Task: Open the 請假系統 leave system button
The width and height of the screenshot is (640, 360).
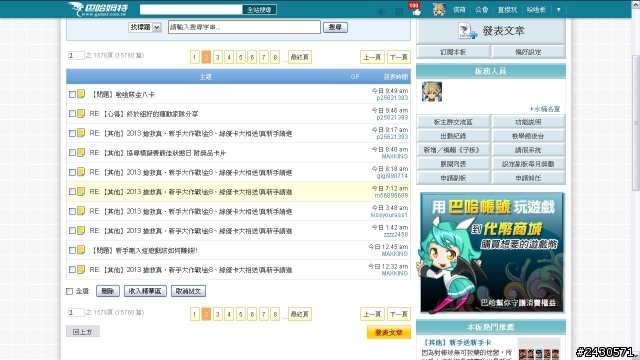Action: pyautogui.click(x=529, y=150)
